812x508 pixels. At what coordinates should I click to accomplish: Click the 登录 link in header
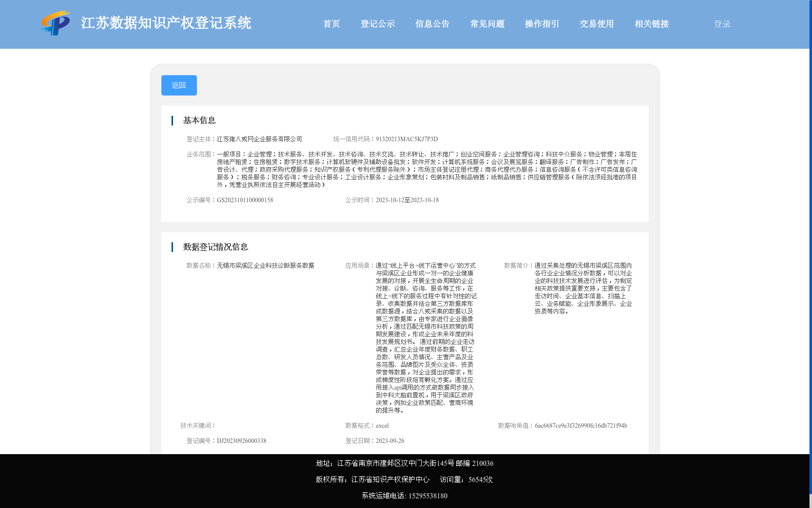(722, 24)
